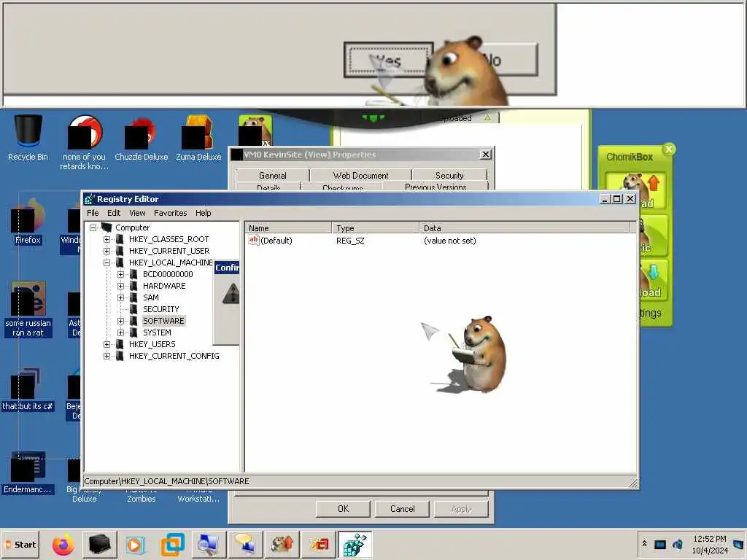Collapse the Computer root node
Viewport: 747px width, 560px height.
93,227
